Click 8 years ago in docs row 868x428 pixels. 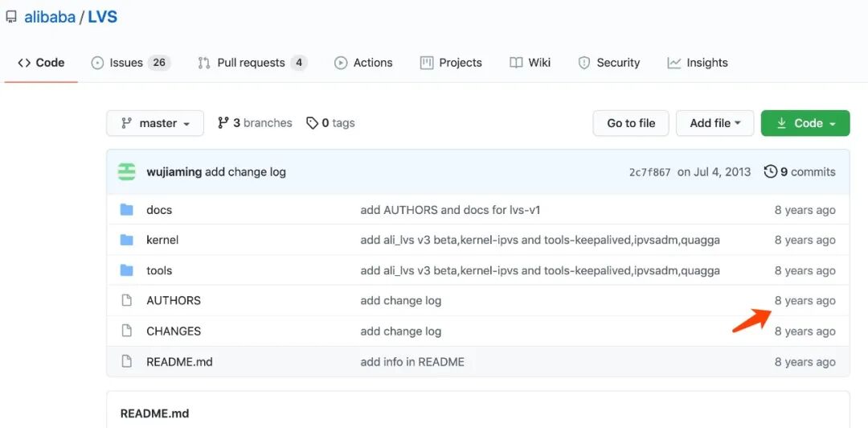click(x=805, y=210)
